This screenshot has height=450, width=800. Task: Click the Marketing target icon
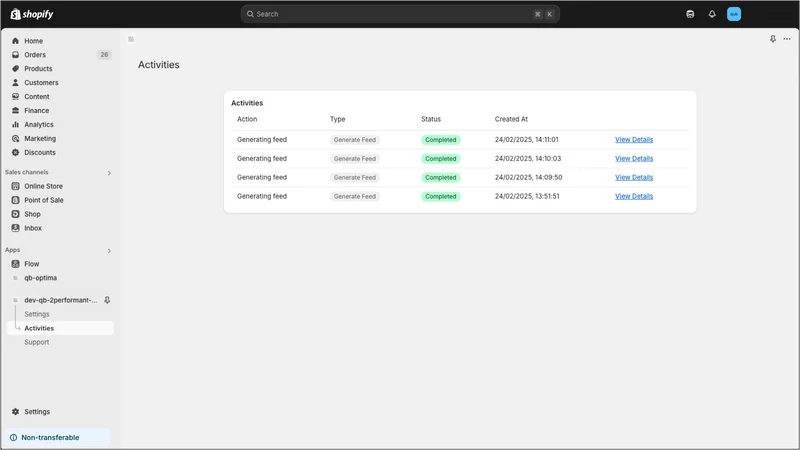(x=15, y=138)
